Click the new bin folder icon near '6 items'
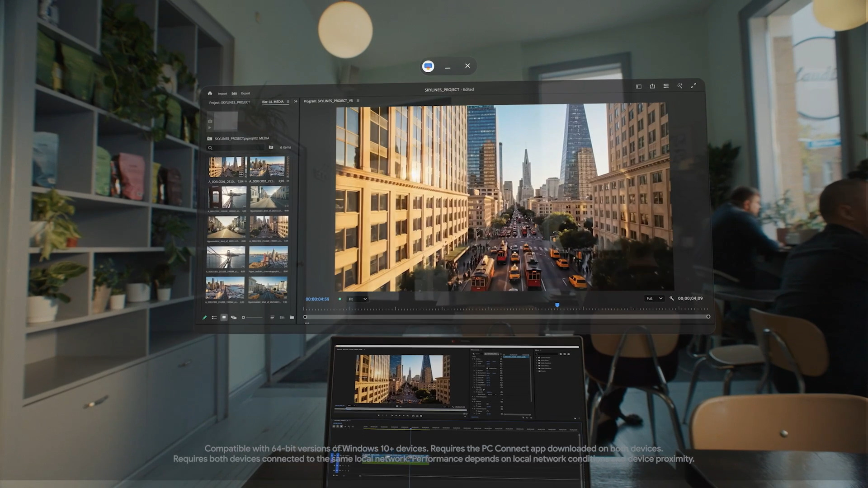This screenshot has height=488, width=868. [271, 148]
